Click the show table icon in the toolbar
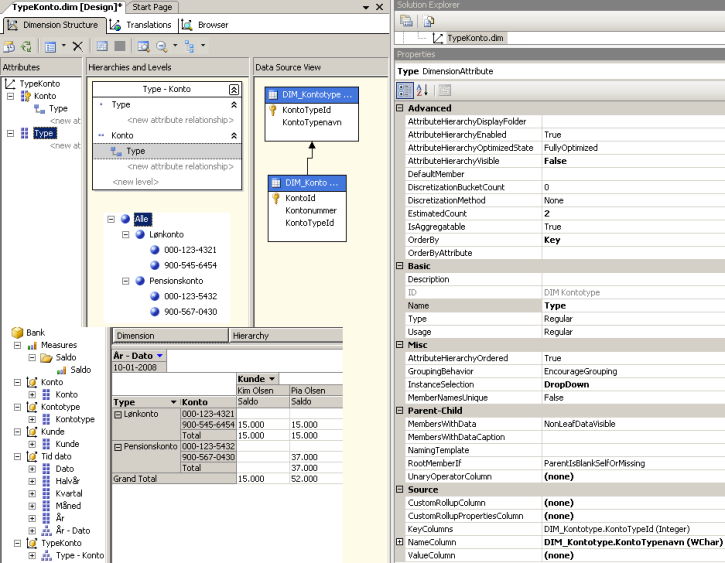The width and height of the screenshot is (725, 563). point(102,46)
